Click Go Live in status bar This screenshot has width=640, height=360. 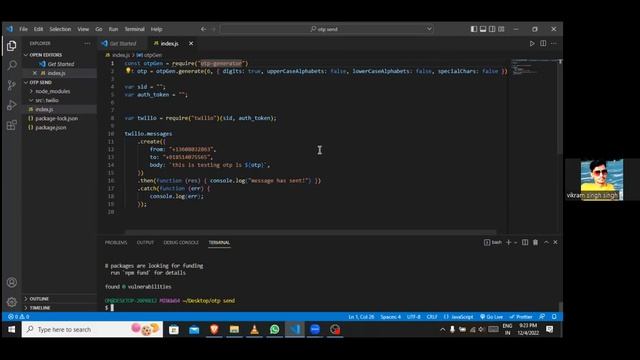coord(491,317)
